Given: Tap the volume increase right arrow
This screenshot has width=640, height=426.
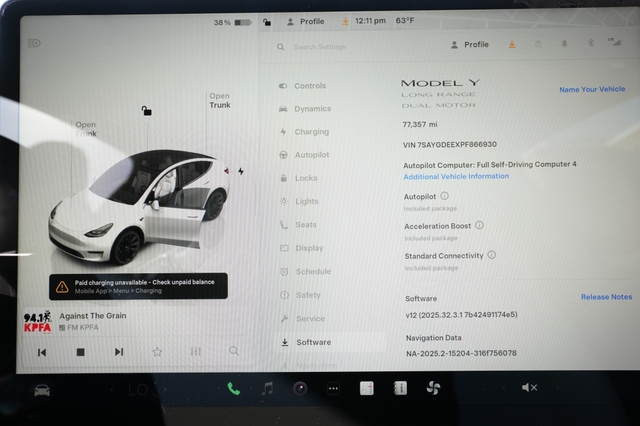Looking at the screenshot, I should pyautogui.click(x=558, y=388).
